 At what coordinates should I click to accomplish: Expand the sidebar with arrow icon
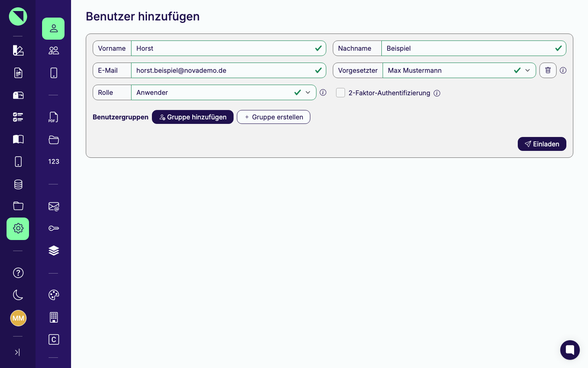pos(17,352)
